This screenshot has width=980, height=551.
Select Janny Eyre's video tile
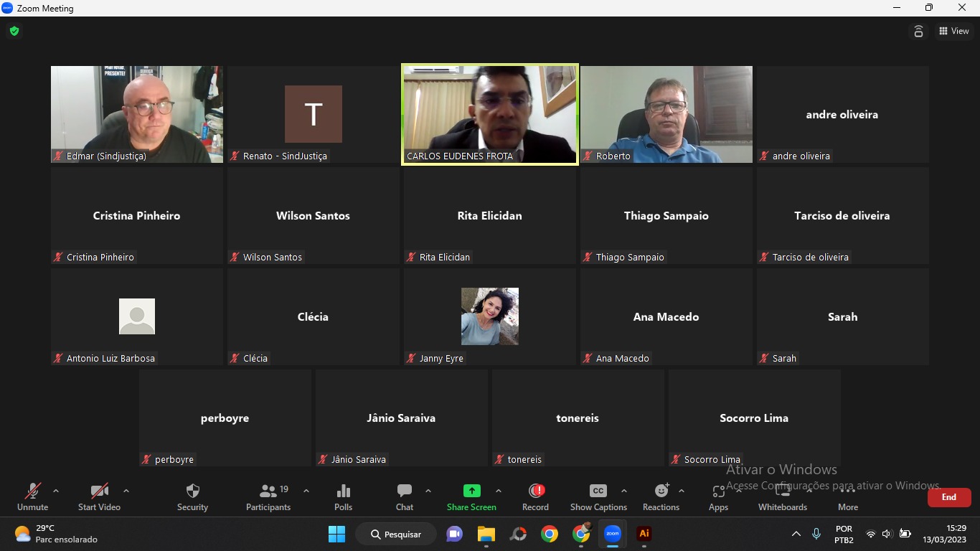pos(490,316)
